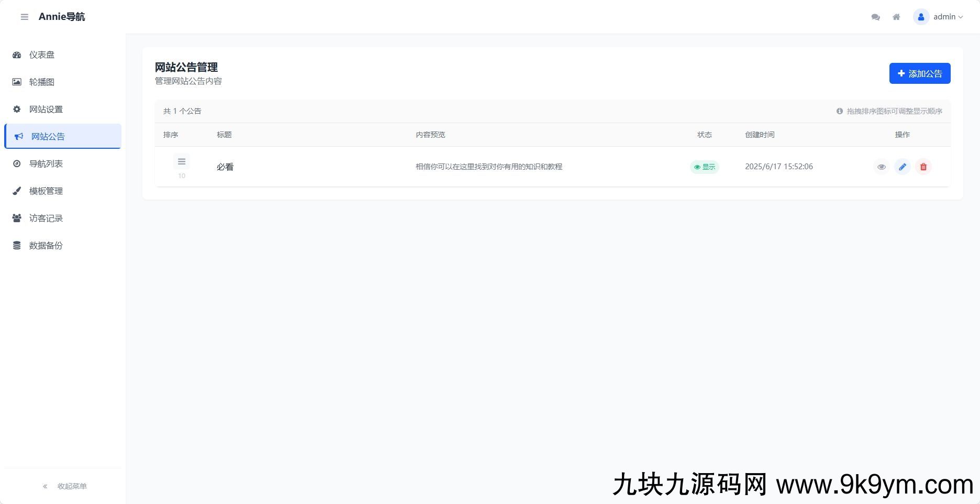This screenshot has height=504, width=980.
Task: Toggle the hamburger menu icon beside Annie导航
Action: pos(24,17)
